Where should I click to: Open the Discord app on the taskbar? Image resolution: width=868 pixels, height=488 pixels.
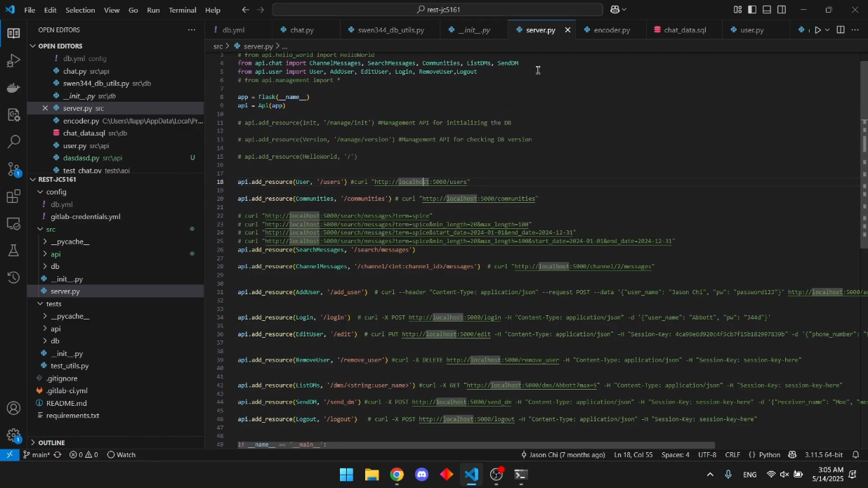[421, 475]
